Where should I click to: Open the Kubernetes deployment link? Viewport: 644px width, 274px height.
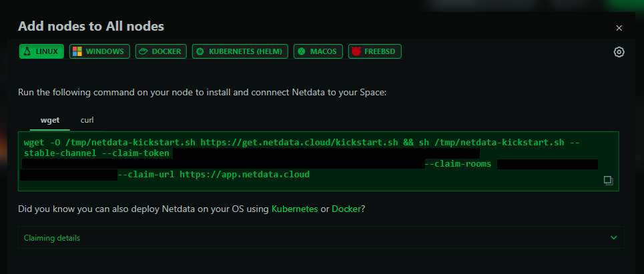pyautogui.click(x=294, y=209)
